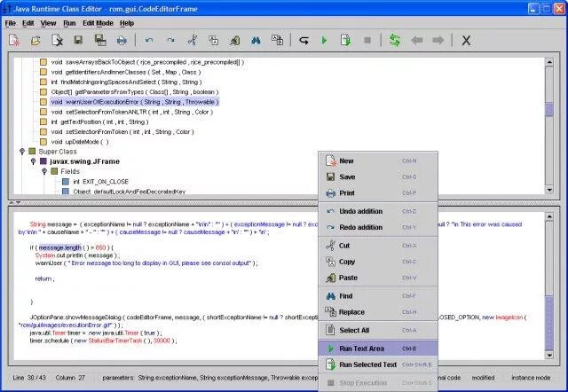This screenshot has height=392, width=568.
Task: Click the Redo arrow in the toolbar
Action: pos(170,40)
